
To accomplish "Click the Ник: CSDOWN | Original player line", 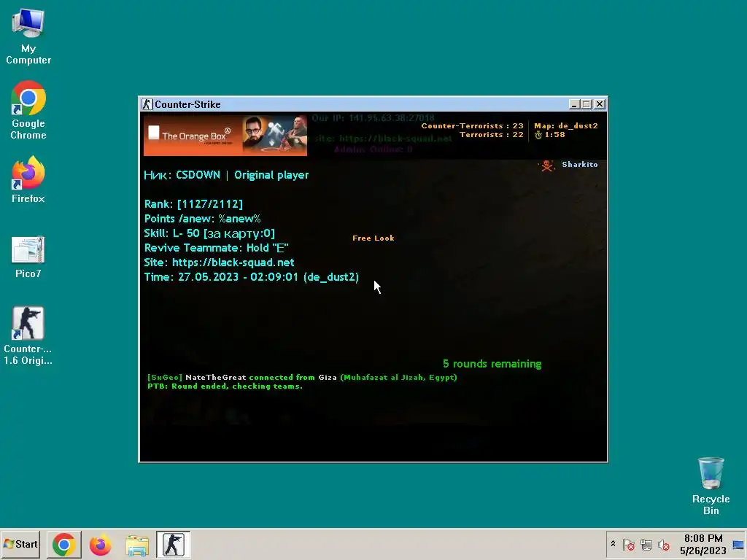I will (x=226, y=175).
